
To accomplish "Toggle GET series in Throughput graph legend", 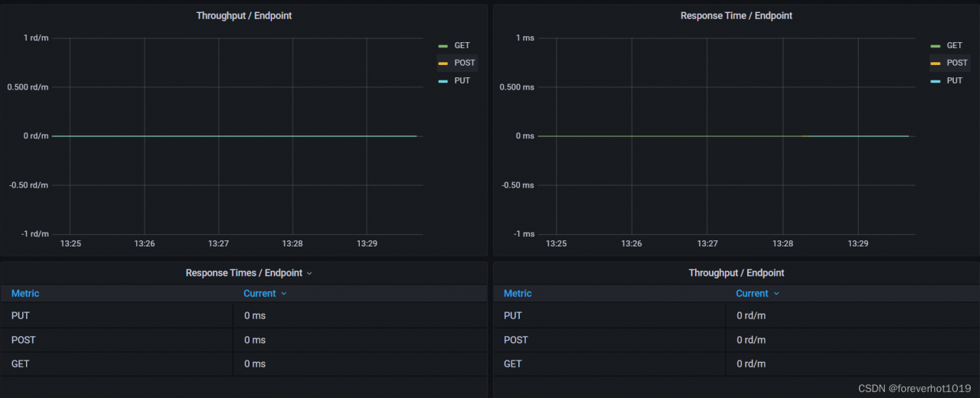I will (462, 45).
